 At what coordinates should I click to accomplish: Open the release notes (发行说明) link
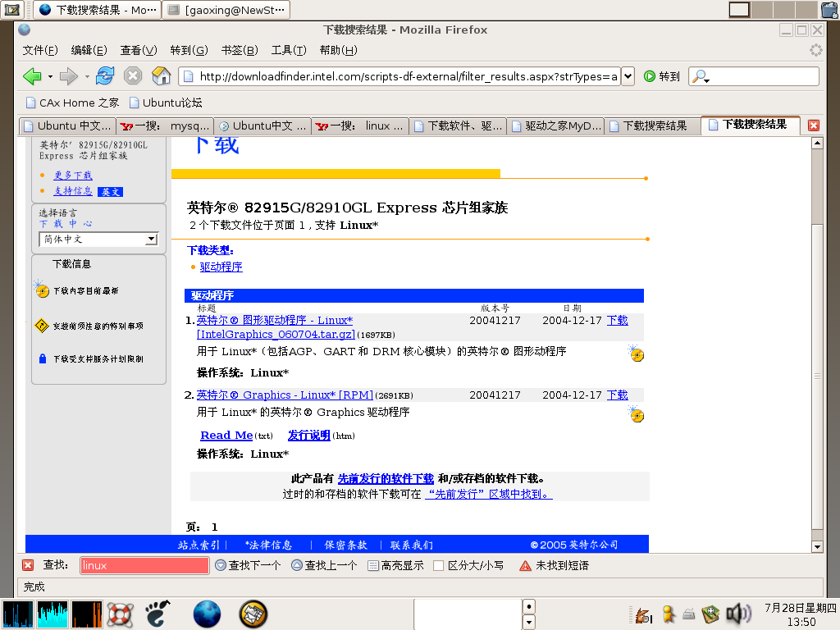(308, 436)
